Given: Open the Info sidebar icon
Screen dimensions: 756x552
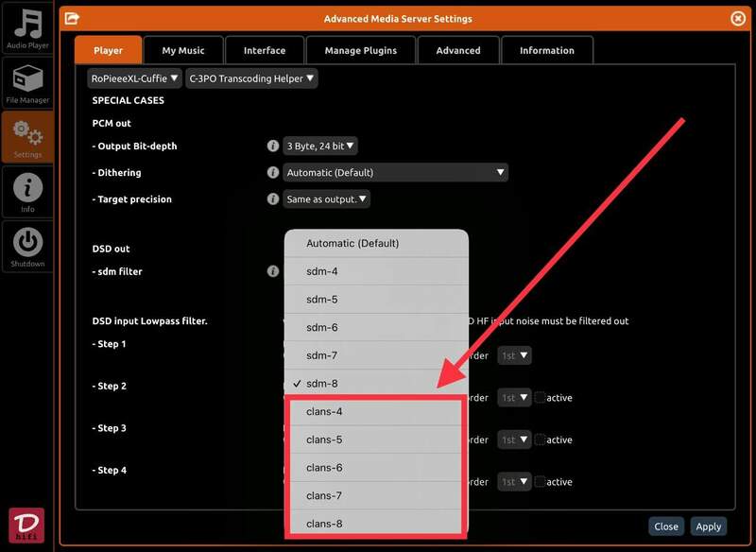Looking at the screenshot, I should 27,192.
